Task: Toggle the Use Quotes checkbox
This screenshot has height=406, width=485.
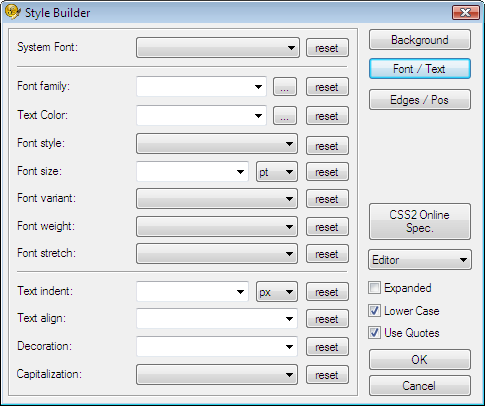Action: pyautogui.click(x=374, y=332)
